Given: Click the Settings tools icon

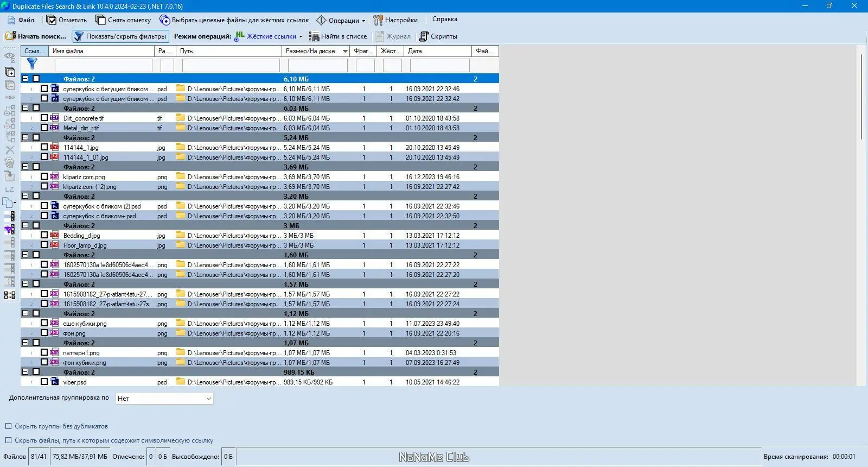Looking at the screenshot, I should [378, 20].
